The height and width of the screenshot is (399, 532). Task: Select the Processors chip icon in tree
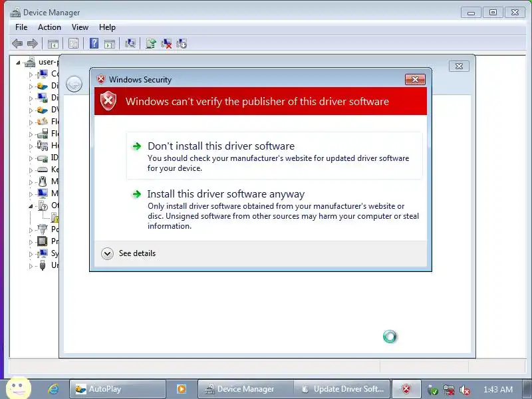coord(42,241)
